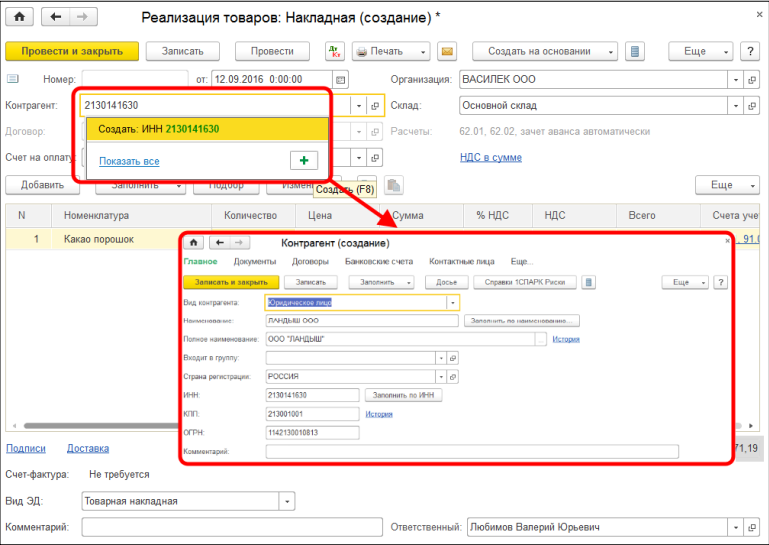Click the green plus create button
Image resolution: width=769 pixels, height=545 pixels.
303,160
